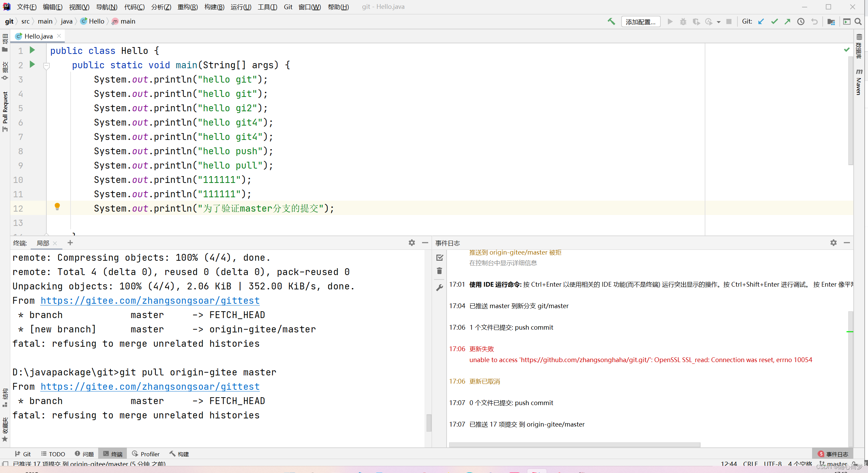
Task: Click intention light bulb on line 12
Action: coord(57,206)
